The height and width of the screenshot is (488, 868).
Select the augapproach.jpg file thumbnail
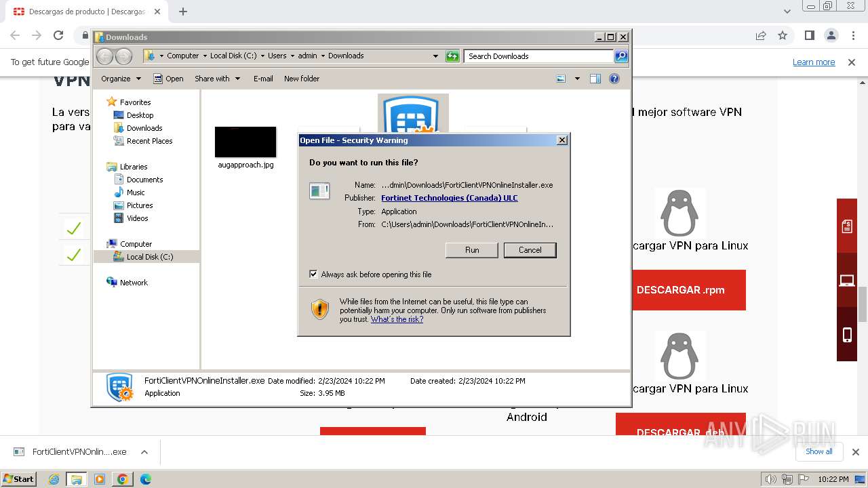coord(245,142)
